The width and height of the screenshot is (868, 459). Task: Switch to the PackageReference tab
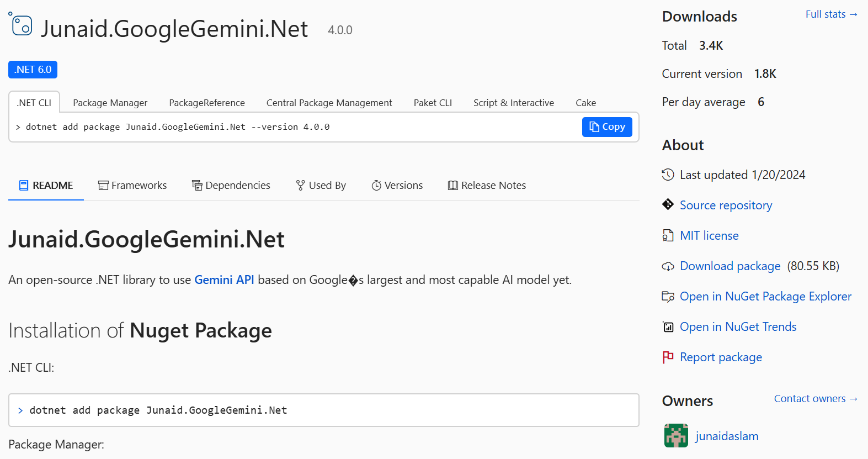tap(207, 103)
